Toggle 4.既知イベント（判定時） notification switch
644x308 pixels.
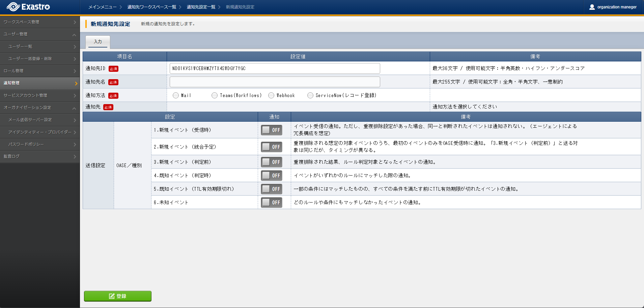(x=272, y=176)
